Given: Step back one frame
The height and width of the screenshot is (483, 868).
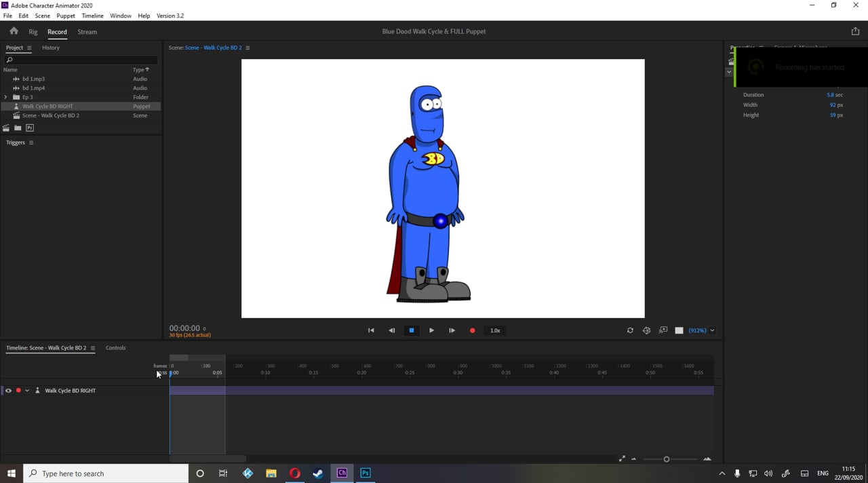Looking at the screenshot, I should pyautogui.click(x=391, y=330).
